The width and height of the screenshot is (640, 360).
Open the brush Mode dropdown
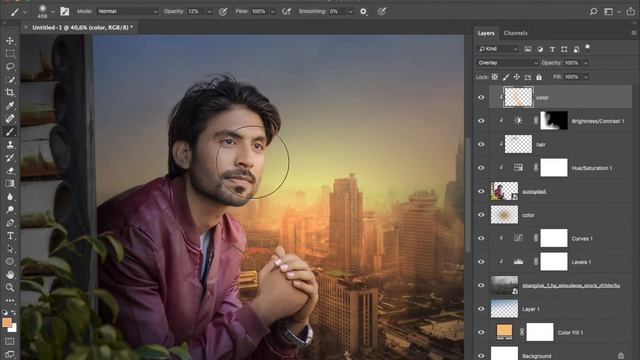127,11
